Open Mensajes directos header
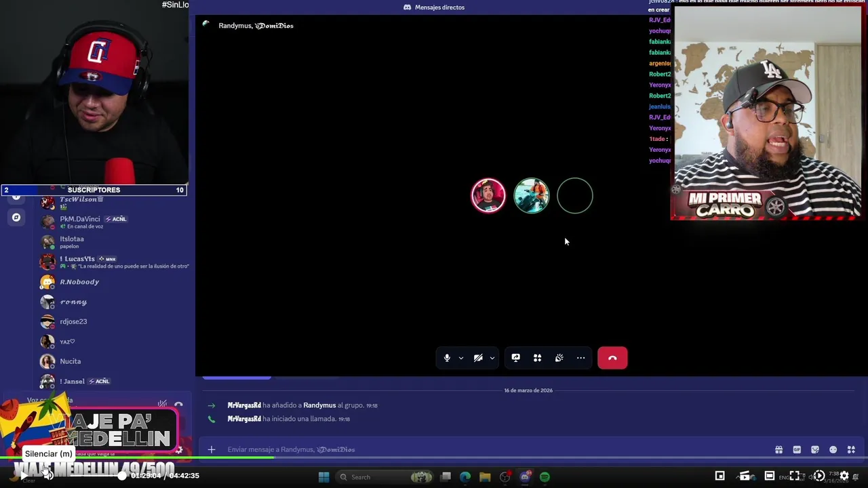This screenshot has width=868, height=488. click(434, 7)
